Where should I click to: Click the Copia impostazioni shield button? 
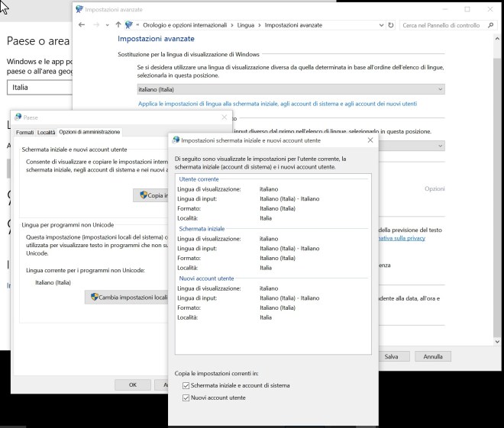pyautogui.click(x=150, y=195)
